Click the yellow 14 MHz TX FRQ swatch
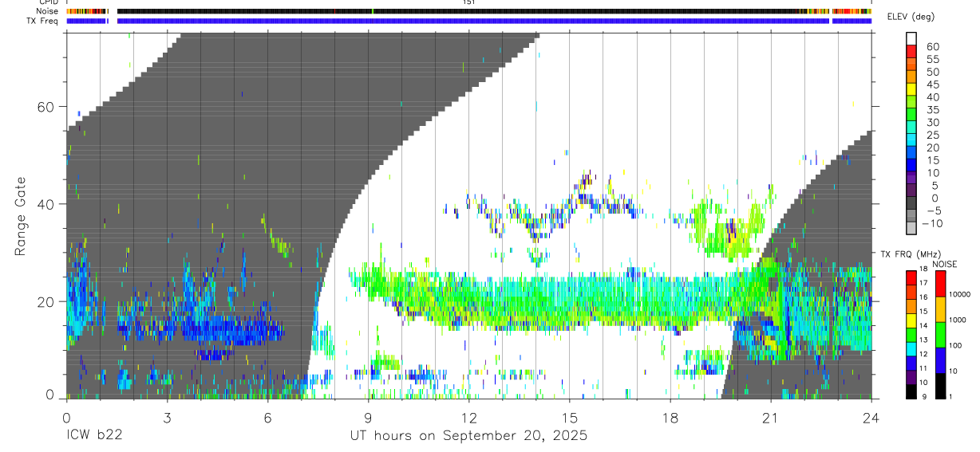980x452 pixels. click(911, 320)
